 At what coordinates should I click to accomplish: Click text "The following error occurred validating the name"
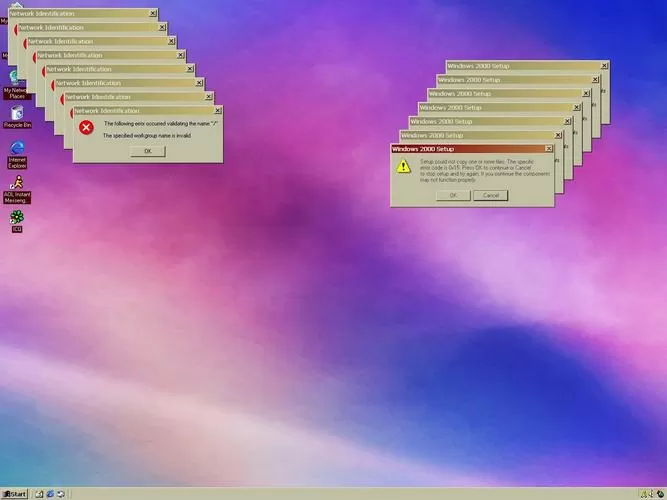click(x=157, y=124)
